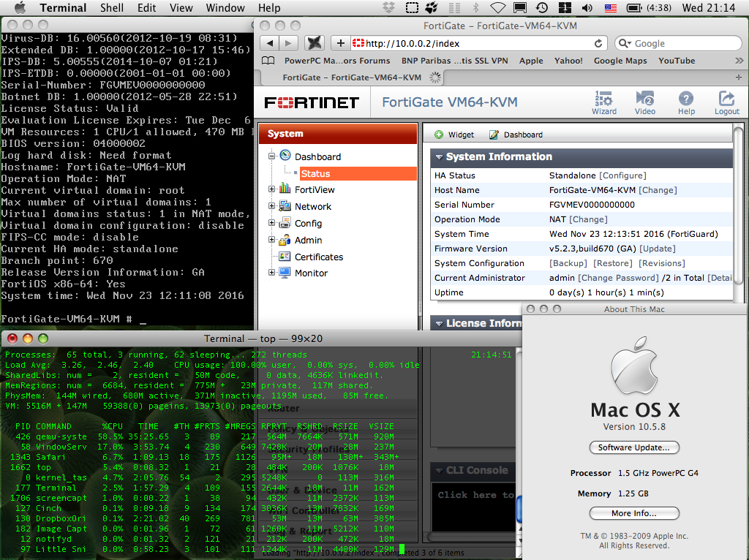Click the Operation Mode Change link
The width and height of the screenshot is (749, 560).
tap(588, 219)
